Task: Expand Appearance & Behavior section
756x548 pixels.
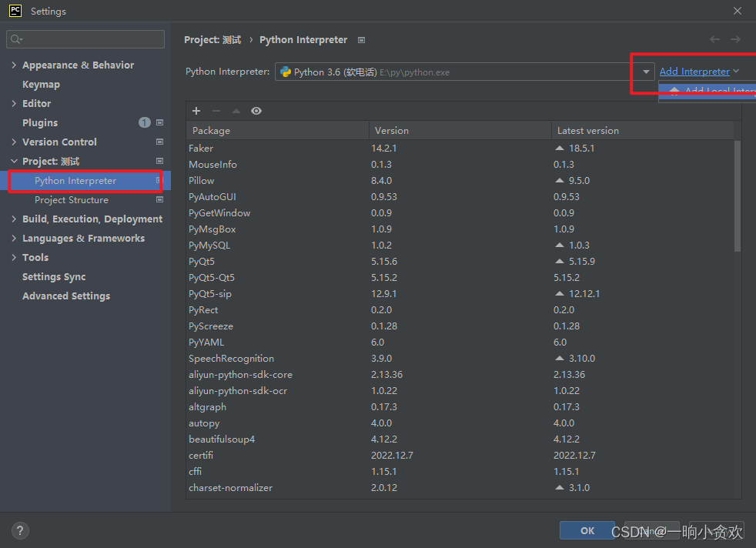Action: coord(14,65)
